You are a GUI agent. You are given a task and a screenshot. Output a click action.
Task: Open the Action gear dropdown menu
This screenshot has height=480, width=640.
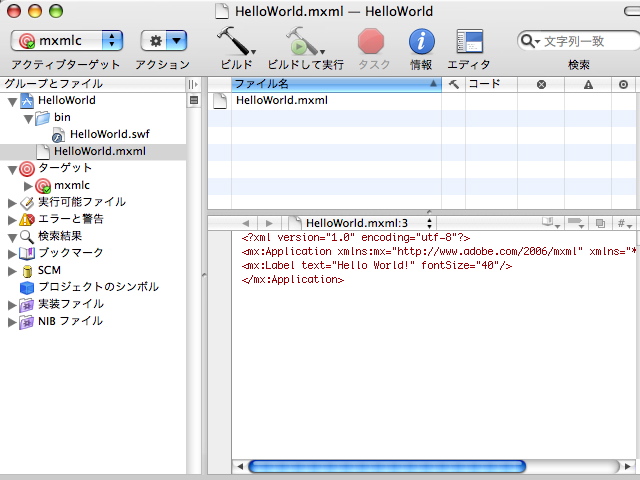pos(164,41)
